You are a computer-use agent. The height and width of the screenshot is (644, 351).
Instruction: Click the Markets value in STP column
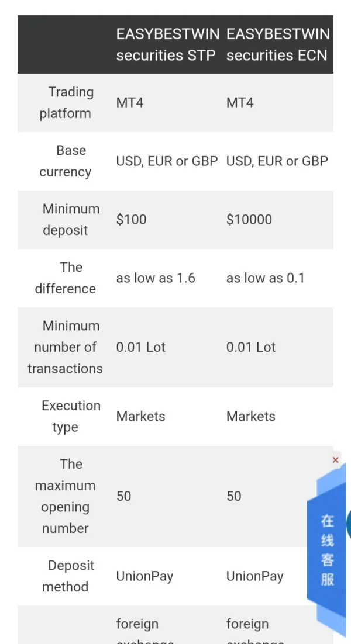point(141,417)
